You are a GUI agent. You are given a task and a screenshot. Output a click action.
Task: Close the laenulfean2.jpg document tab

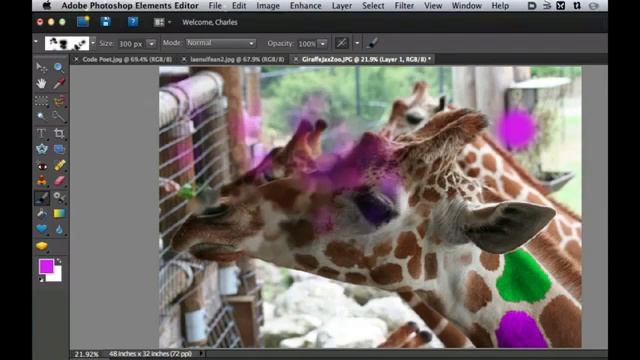[184, 60]
